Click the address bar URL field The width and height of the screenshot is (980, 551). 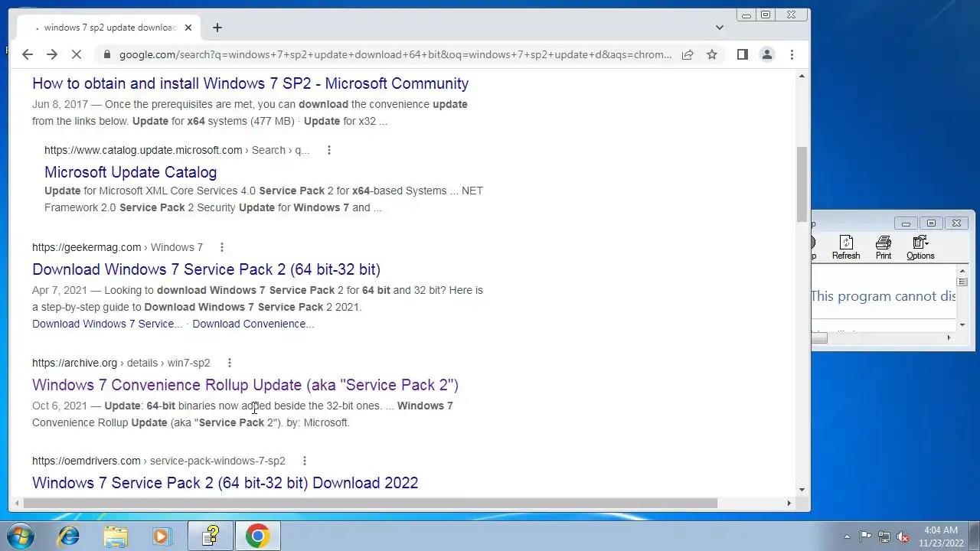click(395, 54)
